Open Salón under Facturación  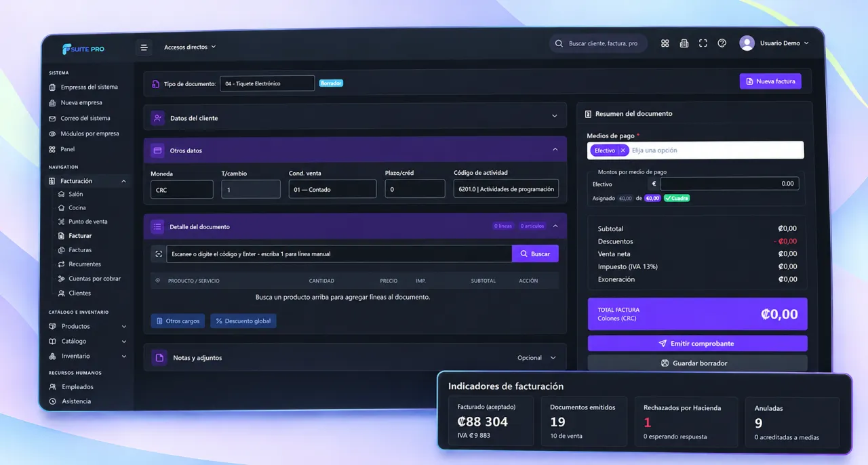point(71,194)
